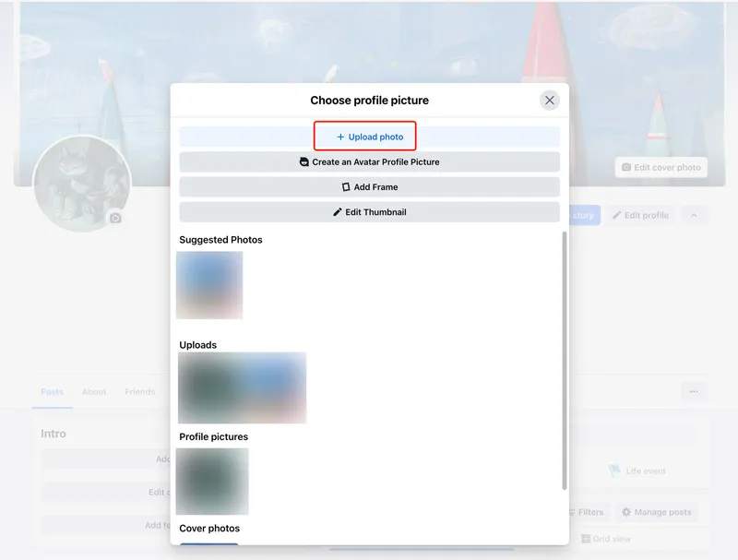Click the Intro heading

tap(54, 434)
